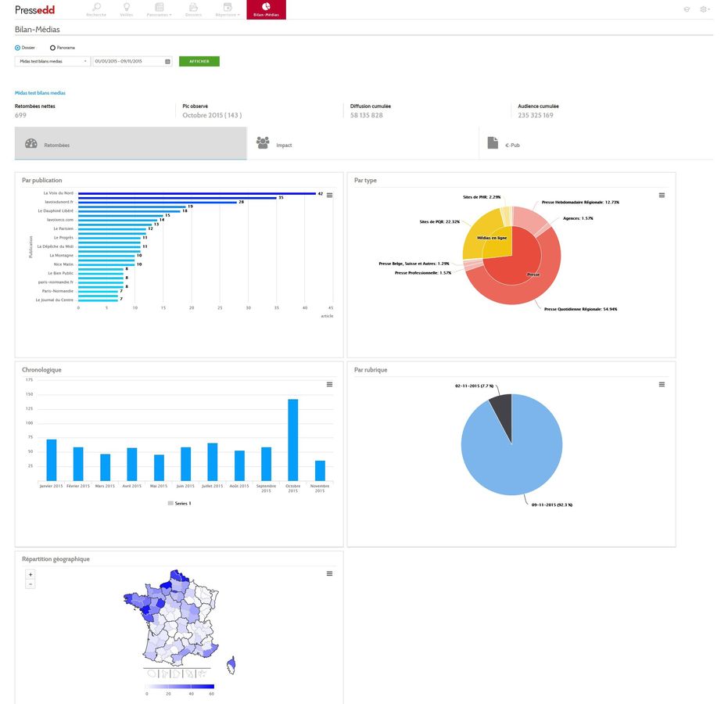
Task: Select the Panorama radio button
Action: [x=52, y=48]
